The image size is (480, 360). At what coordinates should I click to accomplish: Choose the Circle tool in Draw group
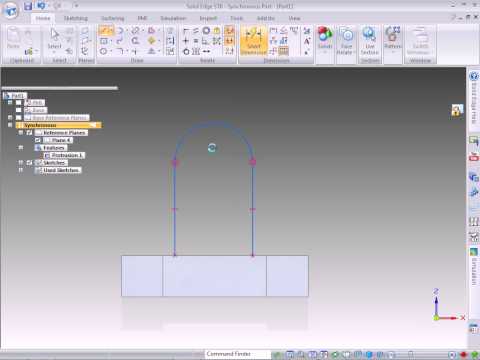pyautogui.click(x=104, y=51)
